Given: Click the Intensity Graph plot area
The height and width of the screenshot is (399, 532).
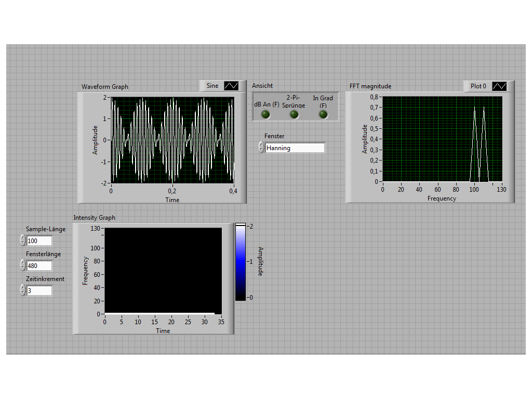Looking at the screenshot, I should click(x=163, y=271).
